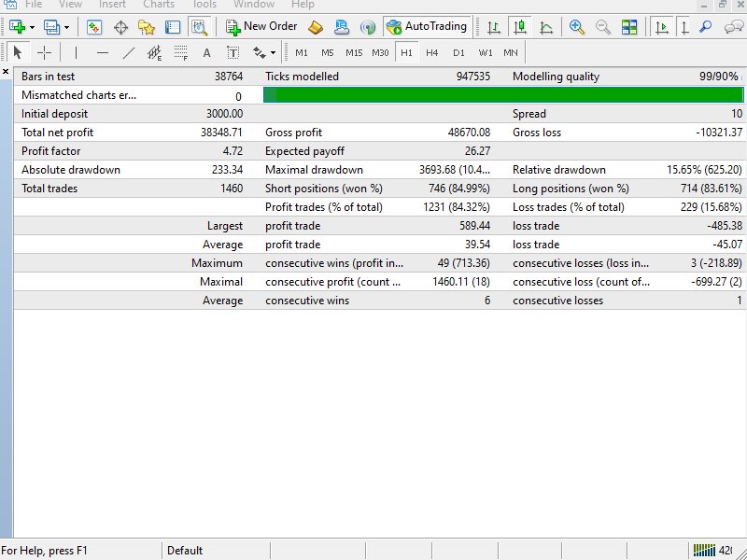
Task: Switch to the H4 timeframe
Action: click(x=432, y=53)
